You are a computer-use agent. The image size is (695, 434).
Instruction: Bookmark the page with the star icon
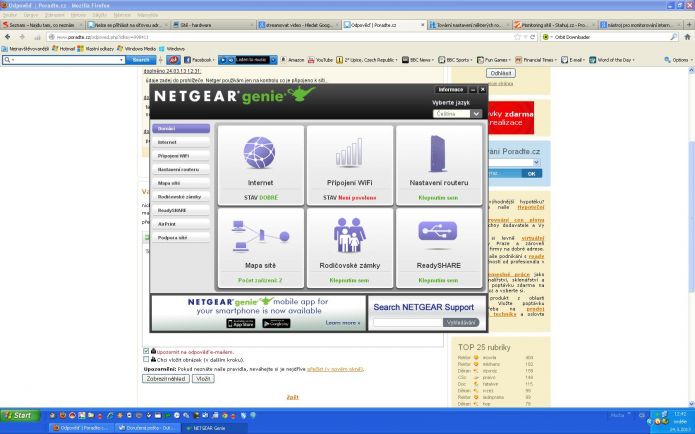517,37
